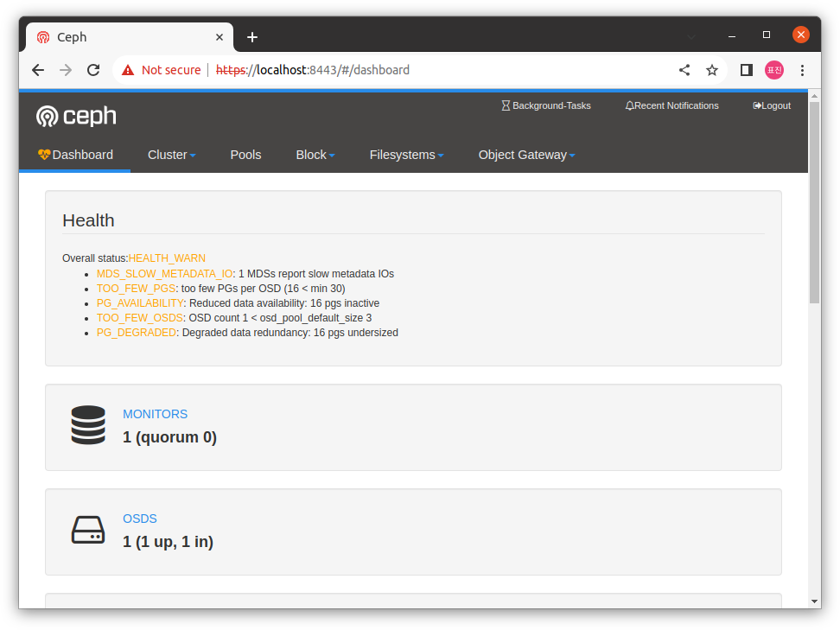Click the '1 (quorum 0)' value
840x630 pixels.
pyautogui.click(x=169, y=437)
